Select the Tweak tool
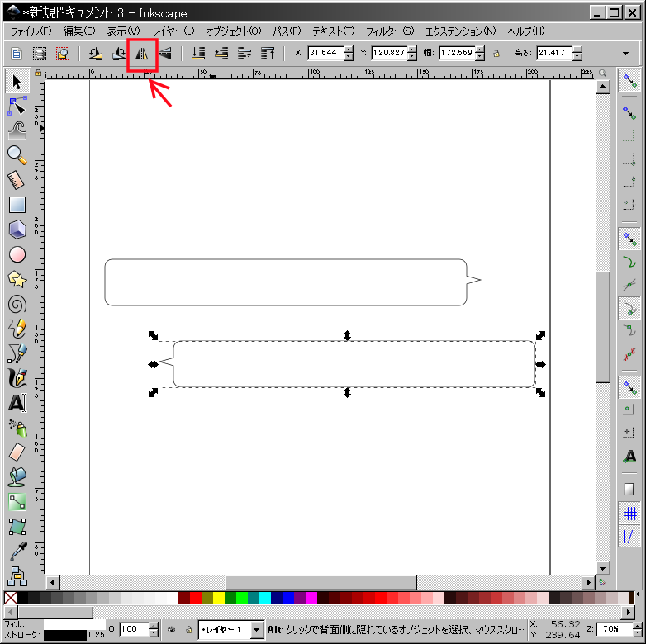The image size is (646, 644). coord(17,130)
